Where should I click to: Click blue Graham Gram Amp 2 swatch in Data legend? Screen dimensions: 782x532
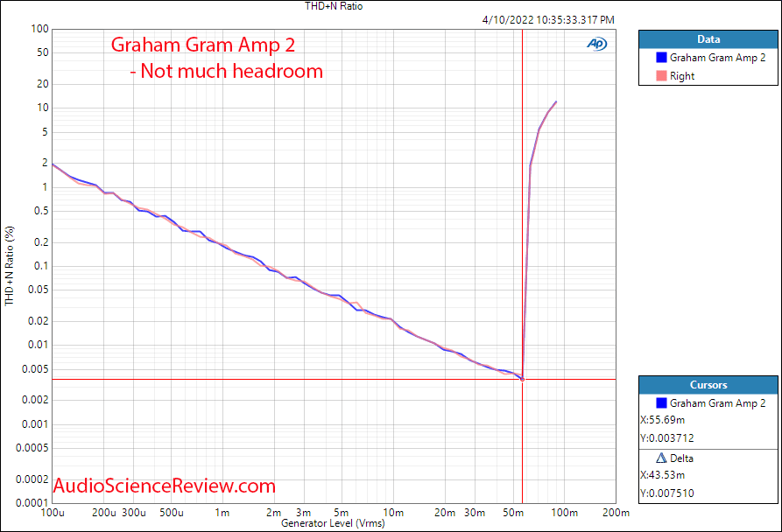(661, 57)
